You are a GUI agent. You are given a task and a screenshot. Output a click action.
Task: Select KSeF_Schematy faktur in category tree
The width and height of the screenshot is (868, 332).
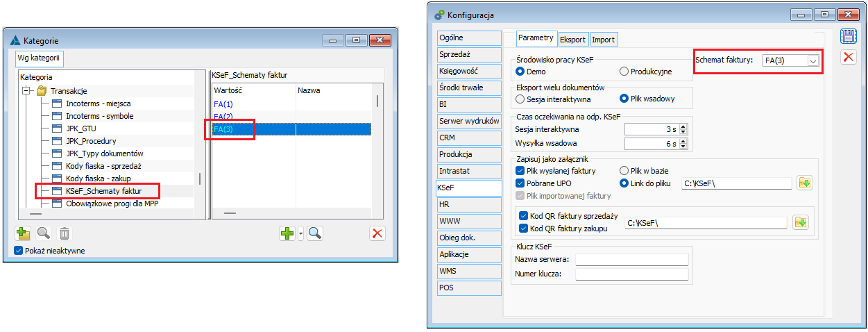click(103, 190)
